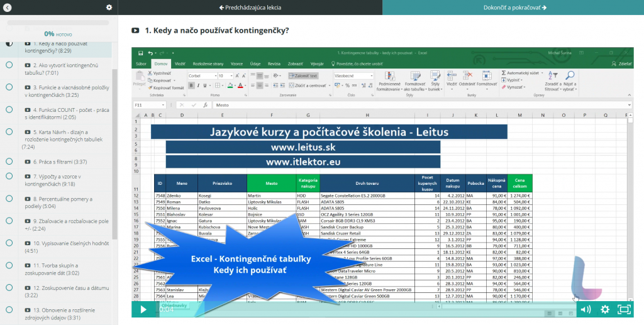Click the status circle of lesson 3
Viewport: 644px width, 325px height.
pos(9,87)
